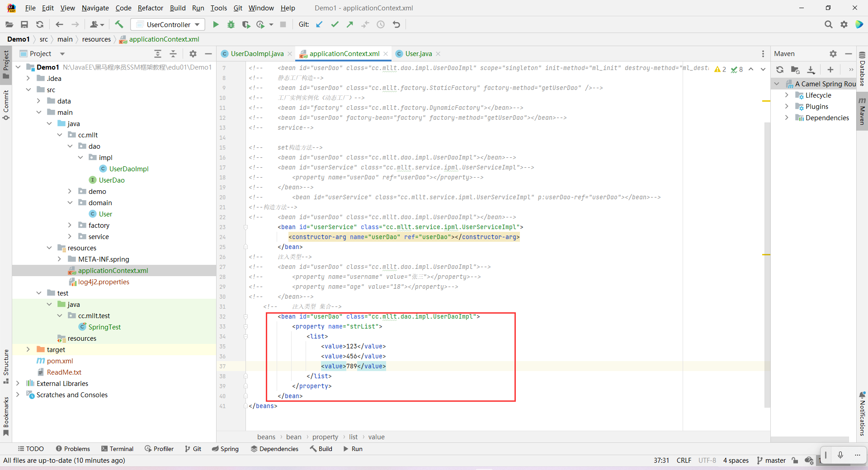Image resolution: width=868 pixels, height=470 pixels.
Task: Switch to UserDaoImpl.java tab
Action: pyautogui.click(x=257, y=54)
